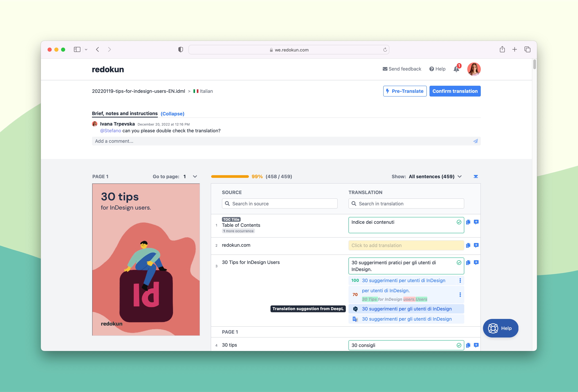Focus the Search in source field
Image resolution: width=578 pixels, height=392 pixels.
[x=279, y=204]
